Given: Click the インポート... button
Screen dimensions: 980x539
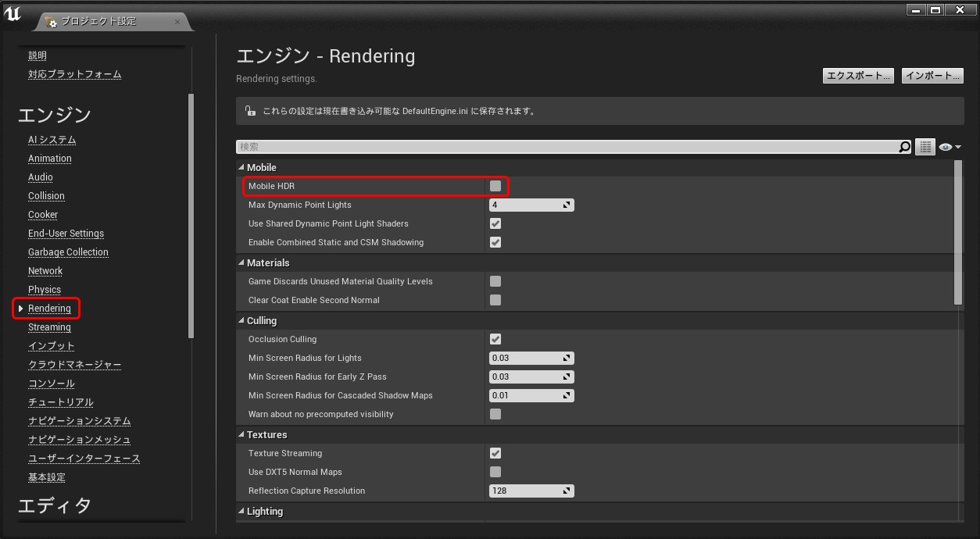Looking at the screenshot, I should point(932,76).
